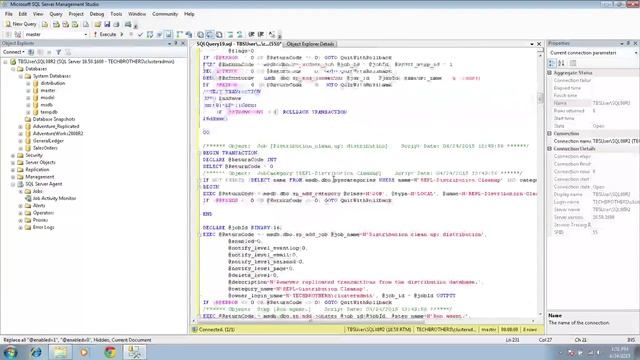This screenshot has height=360, width=640.
Task: Click the New Query toolbar button
Action: [x=21, y=24]
